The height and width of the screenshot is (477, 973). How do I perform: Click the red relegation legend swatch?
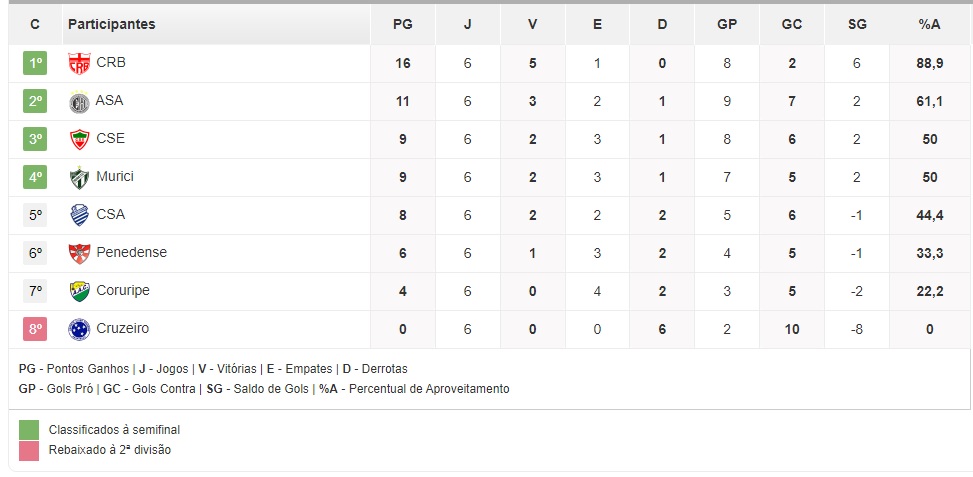pyautogui.click(x=29, y=450)
